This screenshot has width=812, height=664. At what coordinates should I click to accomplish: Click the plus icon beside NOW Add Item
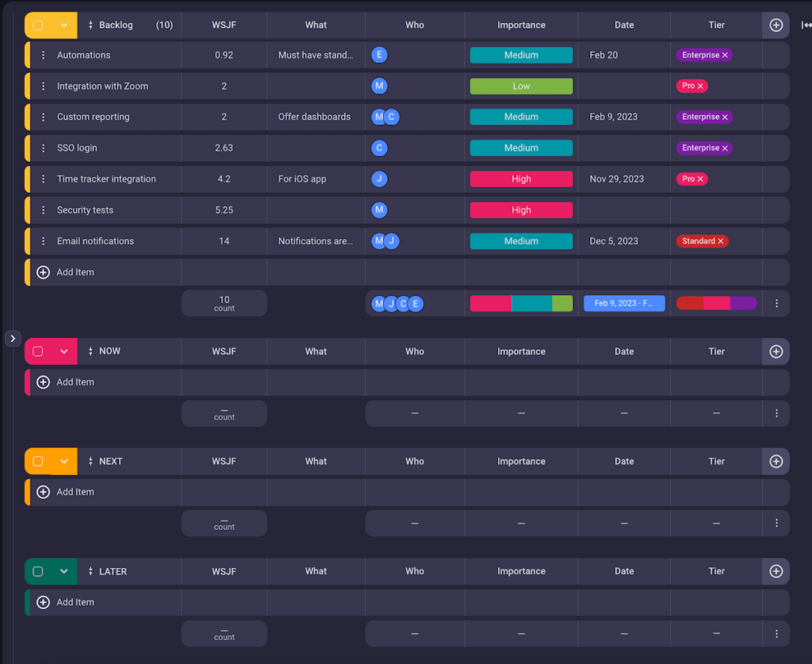pyautogui.click(x=44, y=382)
